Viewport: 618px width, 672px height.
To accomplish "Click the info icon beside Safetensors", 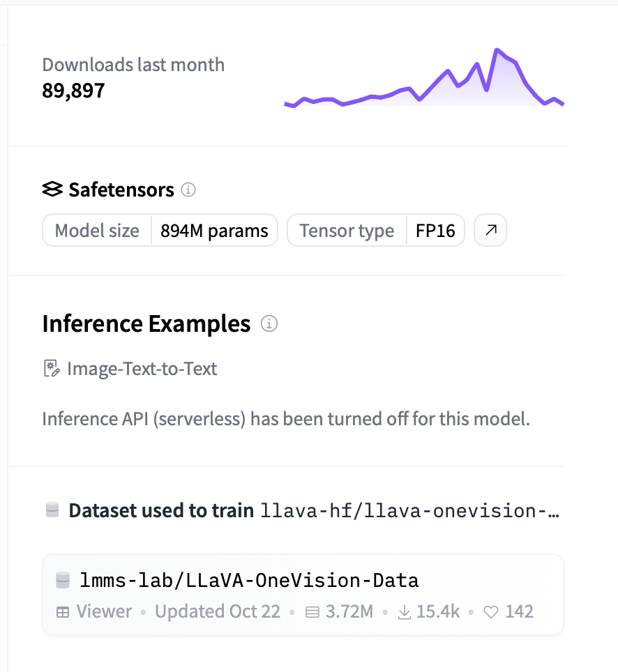I will pyautogui.click(x=188, y=189).
